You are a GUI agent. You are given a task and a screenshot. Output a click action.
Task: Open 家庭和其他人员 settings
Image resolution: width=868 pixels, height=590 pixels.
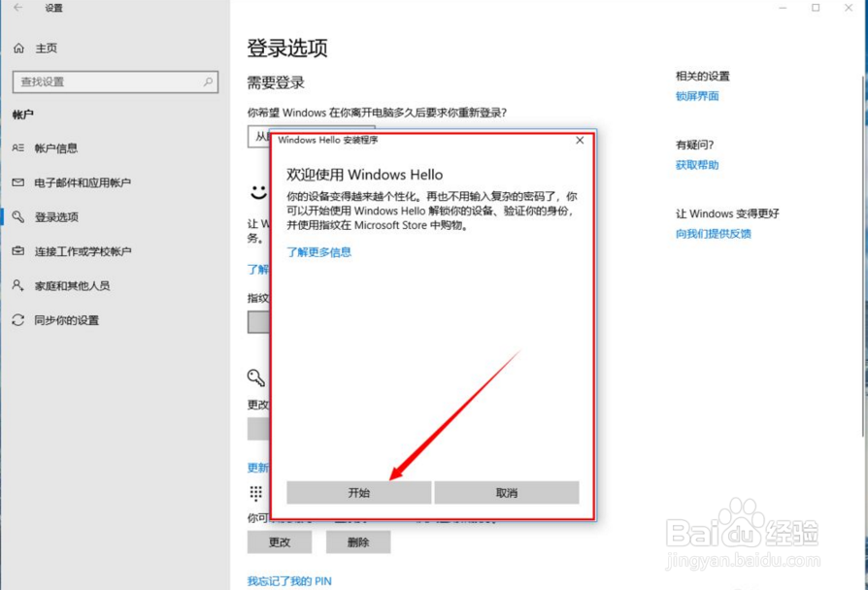(72, 285)
